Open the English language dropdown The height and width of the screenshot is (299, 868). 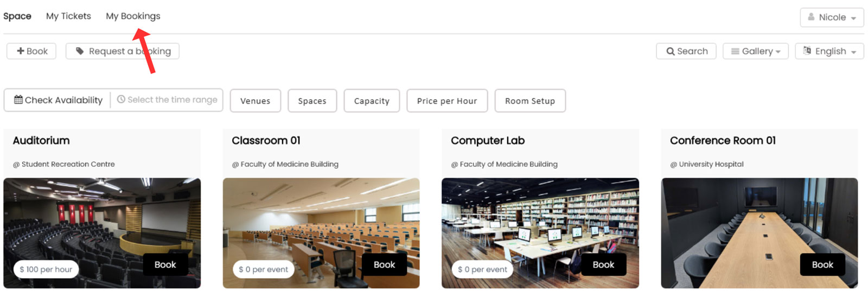pyautogui.click(x=829, y=51)
